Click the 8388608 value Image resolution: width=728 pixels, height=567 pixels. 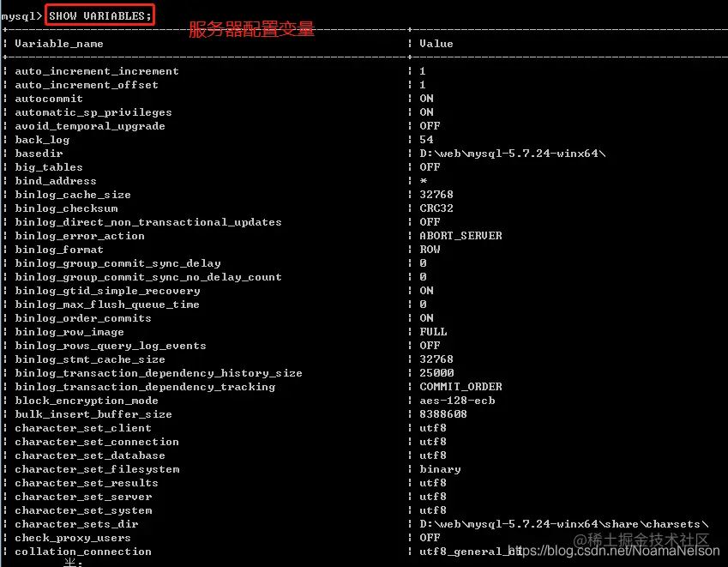443,414
